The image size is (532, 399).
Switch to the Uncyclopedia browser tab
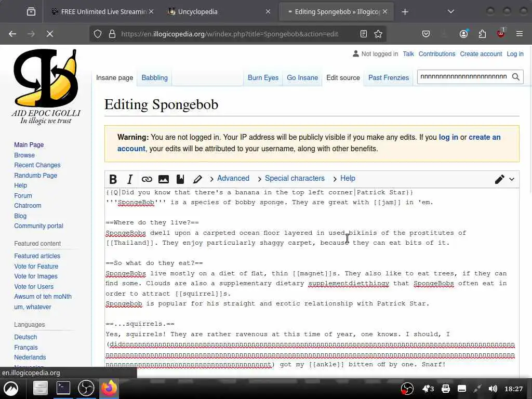coord(219,12)
